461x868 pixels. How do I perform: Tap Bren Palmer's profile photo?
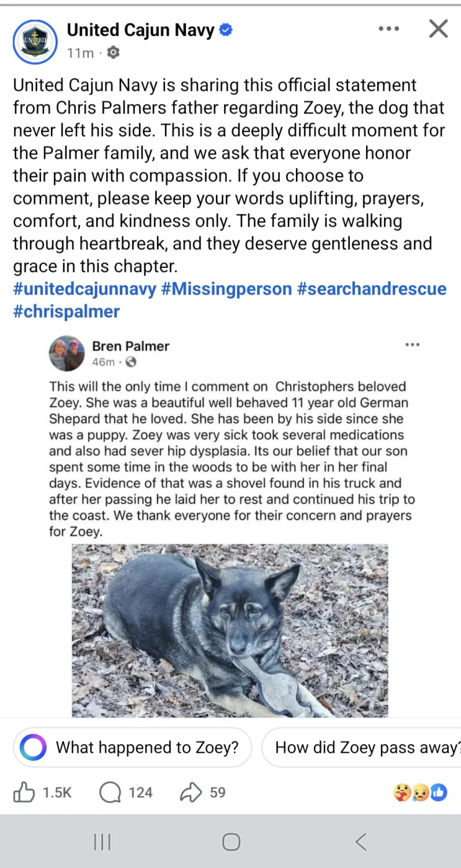point(66,353)
